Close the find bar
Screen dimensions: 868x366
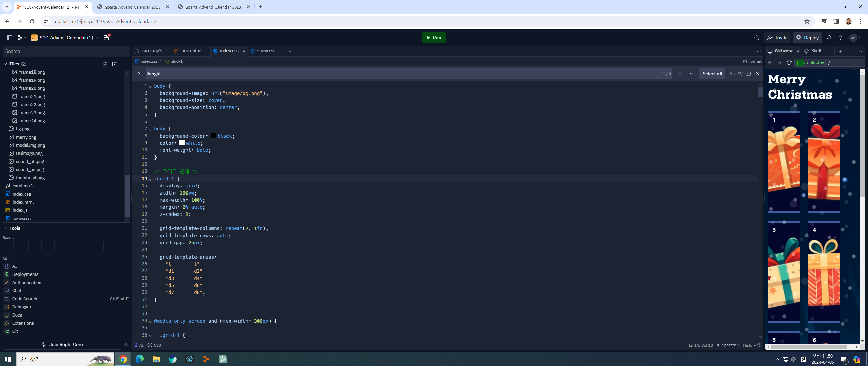point(758,74)
